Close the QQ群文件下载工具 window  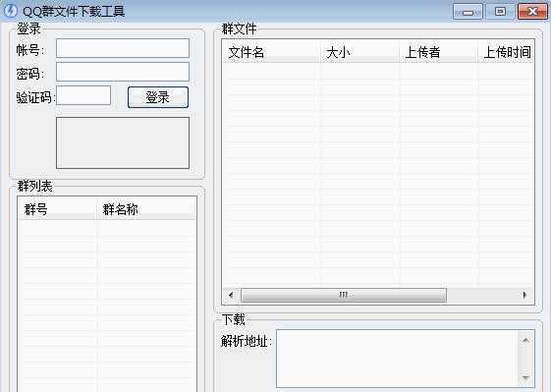[x=532, y=12]
